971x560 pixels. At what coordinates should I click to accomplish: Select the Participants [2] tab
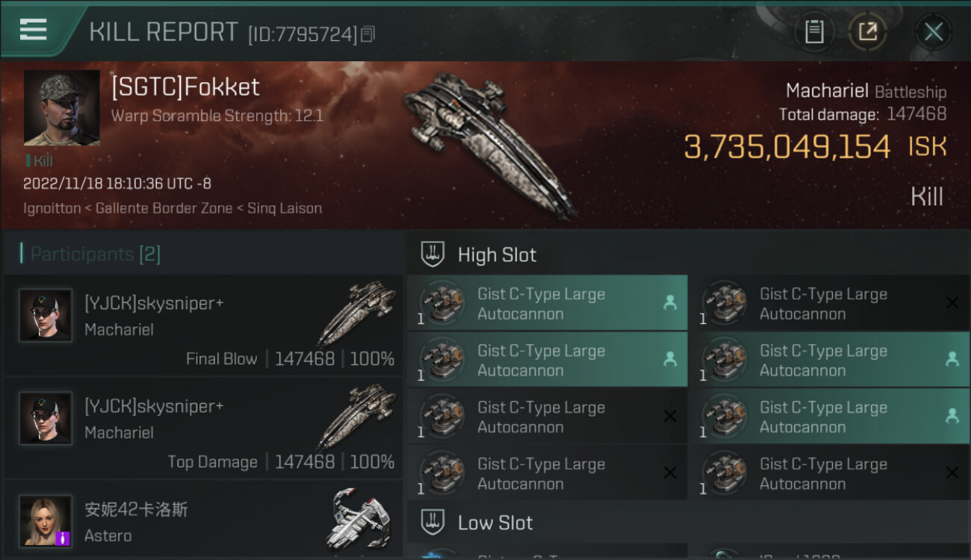[x=95, y=254]
